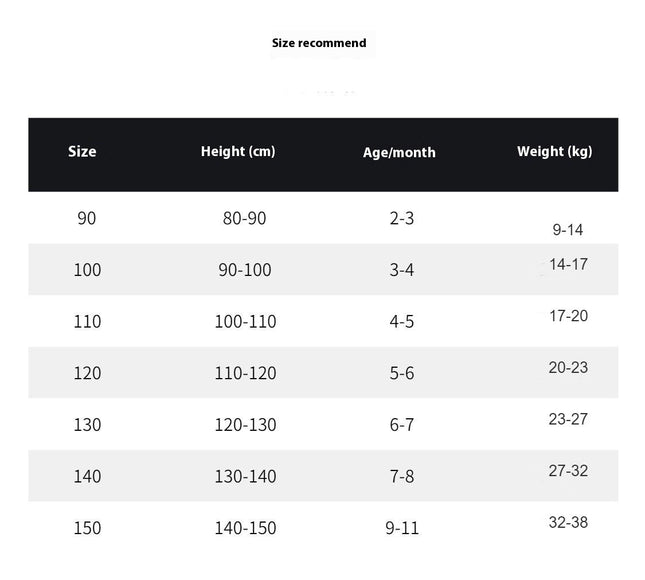645x580 pixels.
Task: Click the 9-14 weight value
Action: tap(568, 230)
